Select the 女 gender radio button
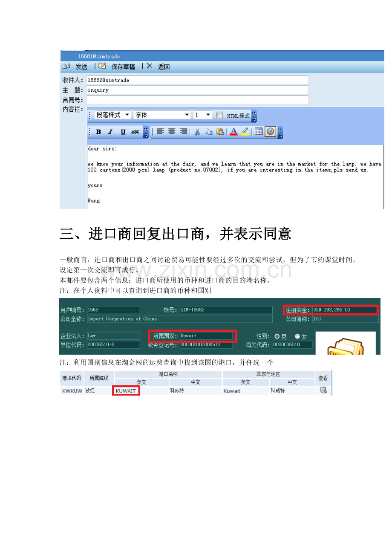392x555 pixels. 297,336
